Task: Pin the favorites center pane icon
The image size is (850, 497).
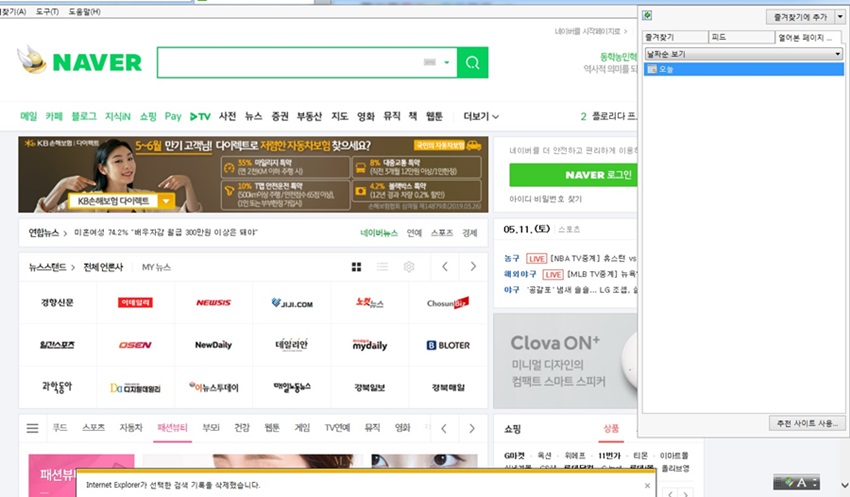Action: [647, 15]
